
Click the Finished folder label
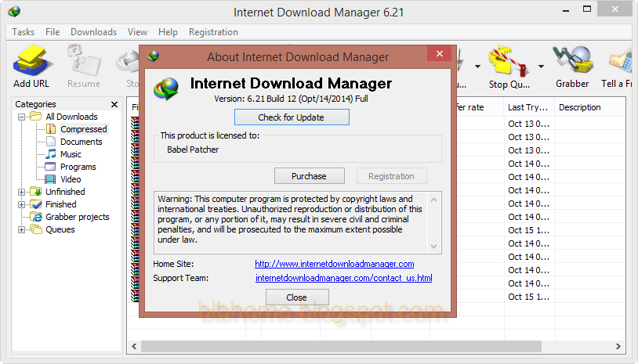coord(61,204)
